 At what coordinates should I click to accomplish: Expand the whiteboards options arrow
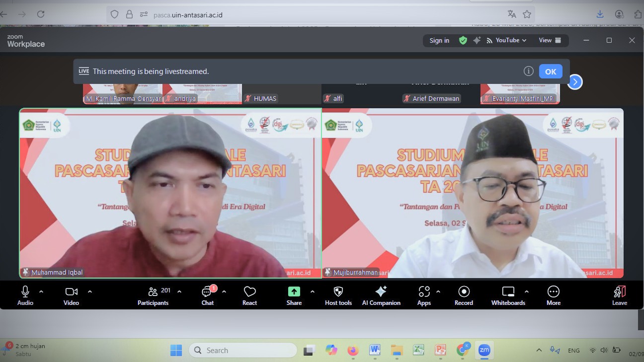[x=527, y=291]
